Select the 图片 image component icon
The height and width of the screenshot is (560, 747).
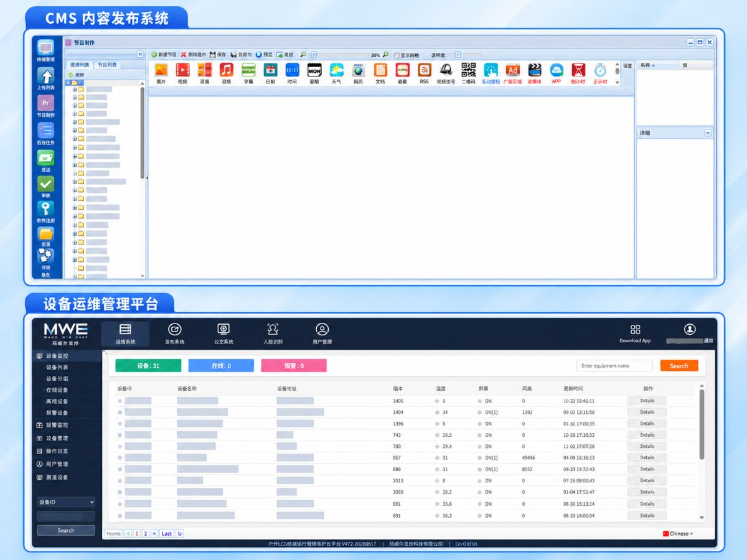click(161, 73)
